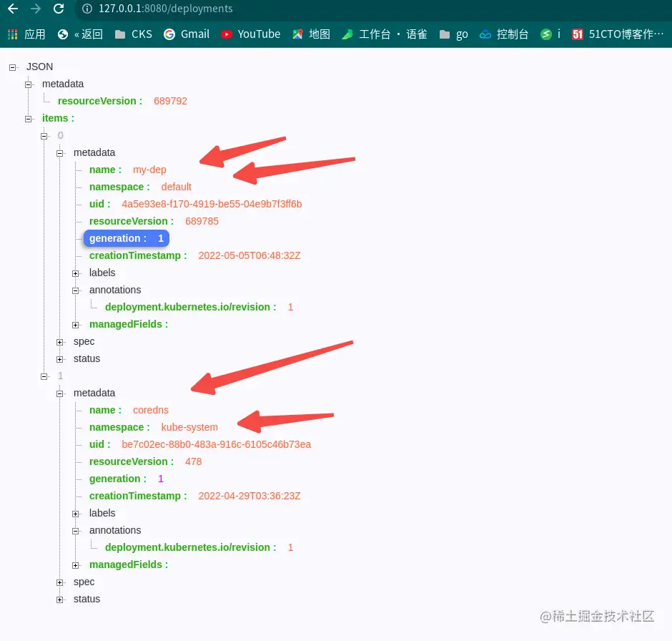Collapse the root JSON node
The image size is (672, 641).
pyautogui.click(x=12, y=67)
